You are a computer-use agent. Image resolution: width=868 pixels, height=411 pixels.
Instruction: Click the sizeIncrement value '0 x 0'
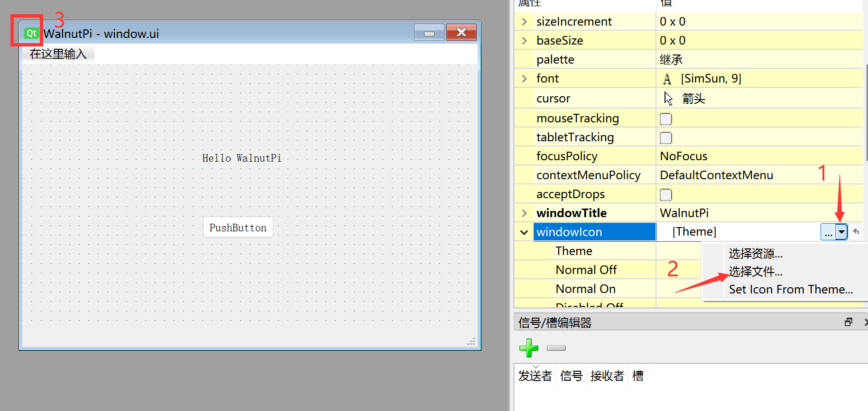[x=673, y=22]
